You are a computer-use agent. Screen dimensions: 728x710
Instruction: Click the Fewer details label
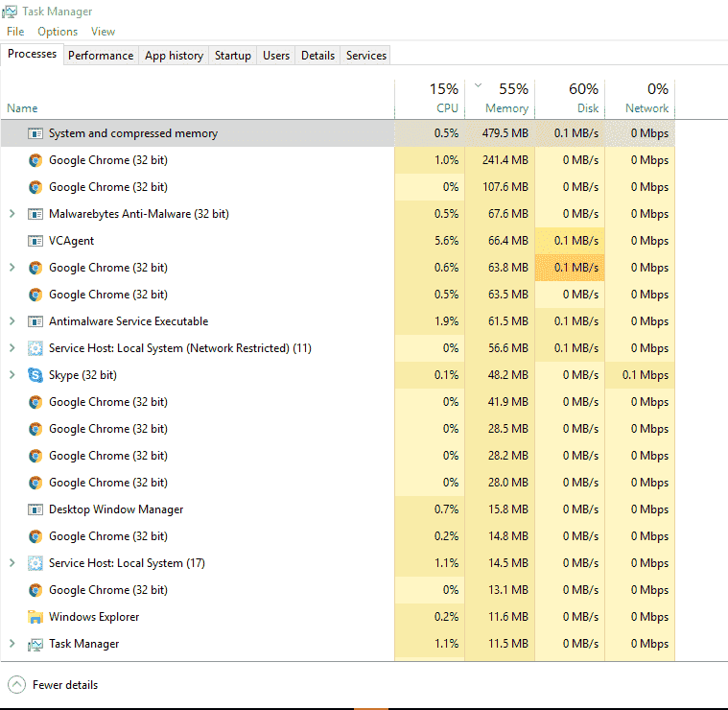65,685
